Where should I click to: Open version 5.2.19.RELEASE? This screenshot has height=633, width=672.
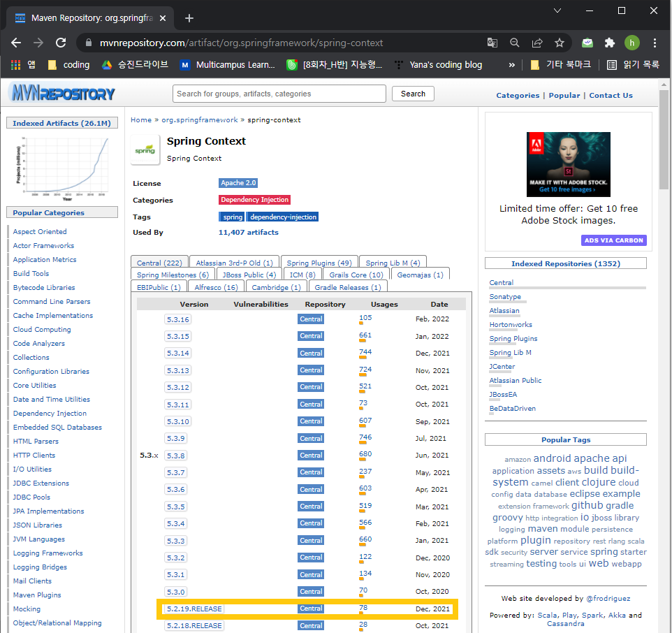(x=194, y=609)
